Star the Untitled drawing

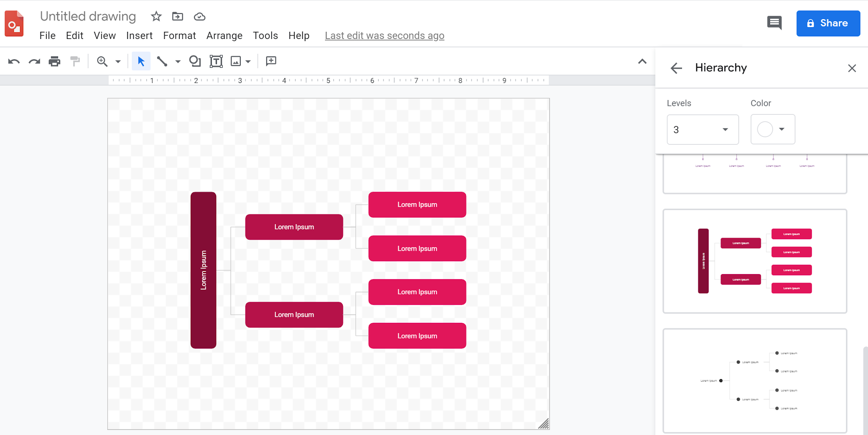pyautogui.click(x=156, y=17)
